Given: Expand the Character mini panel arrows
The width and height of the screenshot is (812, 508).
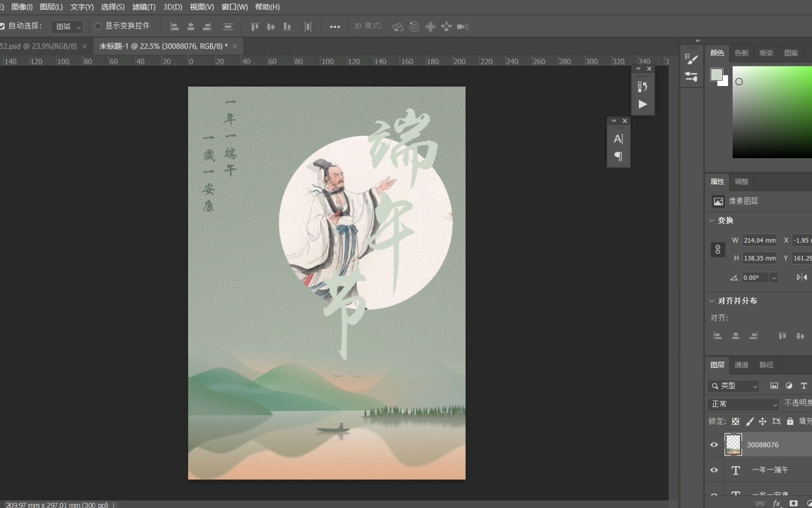Looking at the screenshot, I should click(614, 121).
